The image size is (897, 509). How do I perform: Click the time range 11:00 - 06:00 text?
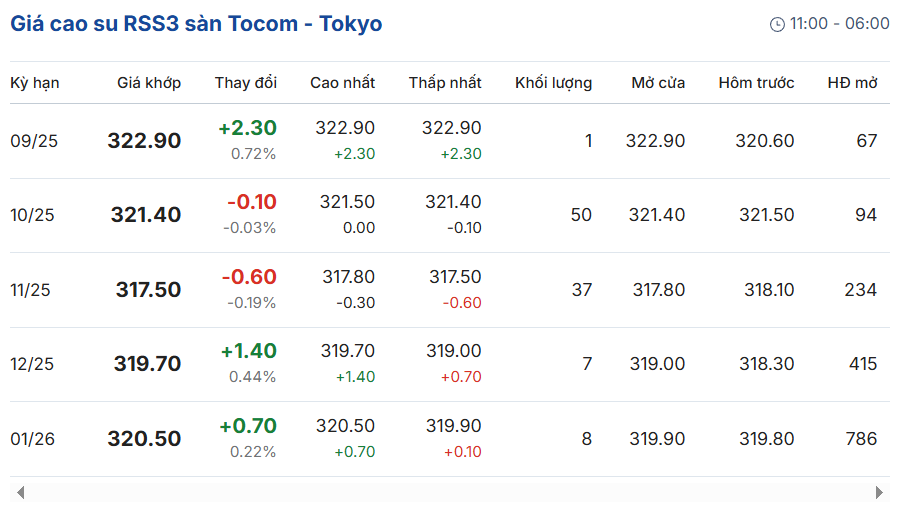839,23
